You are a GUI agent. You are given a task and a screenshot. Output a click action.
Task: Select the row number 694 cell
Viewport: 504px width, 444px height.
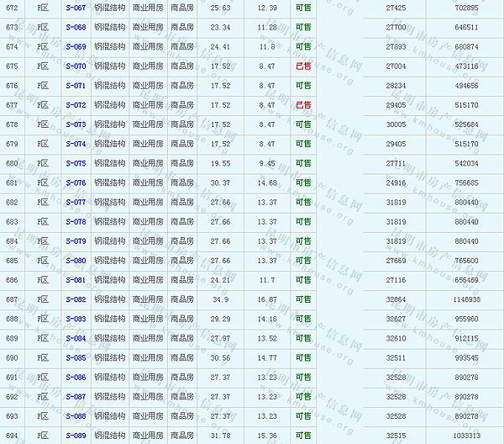point(12,436)
